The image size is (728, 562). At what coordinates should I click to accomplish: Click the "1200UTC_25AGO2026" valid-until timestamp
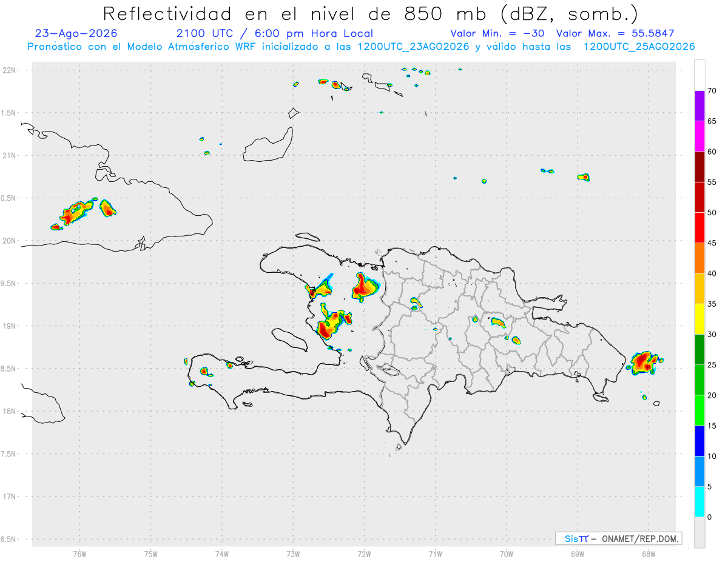point(639,47)
